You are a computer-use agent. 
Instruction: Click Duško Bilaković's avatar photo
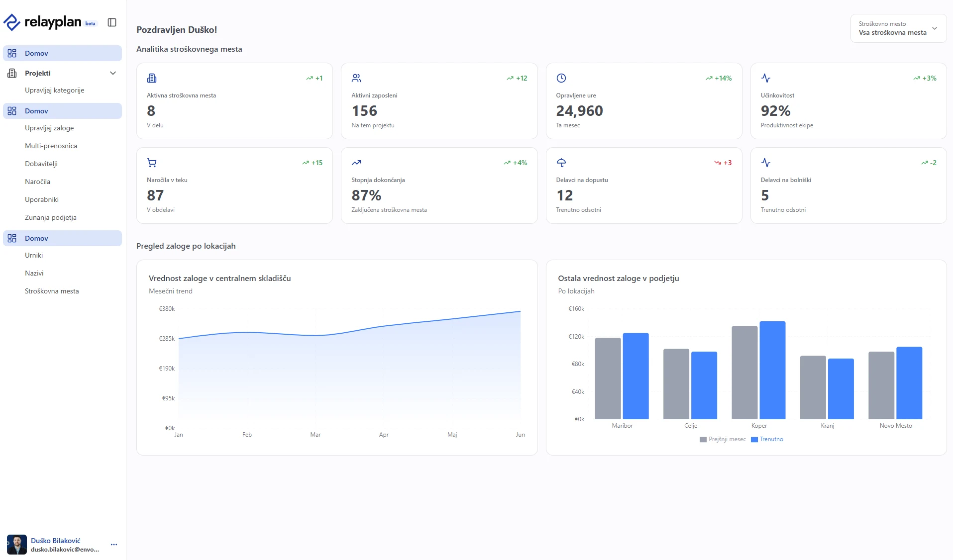17,545
